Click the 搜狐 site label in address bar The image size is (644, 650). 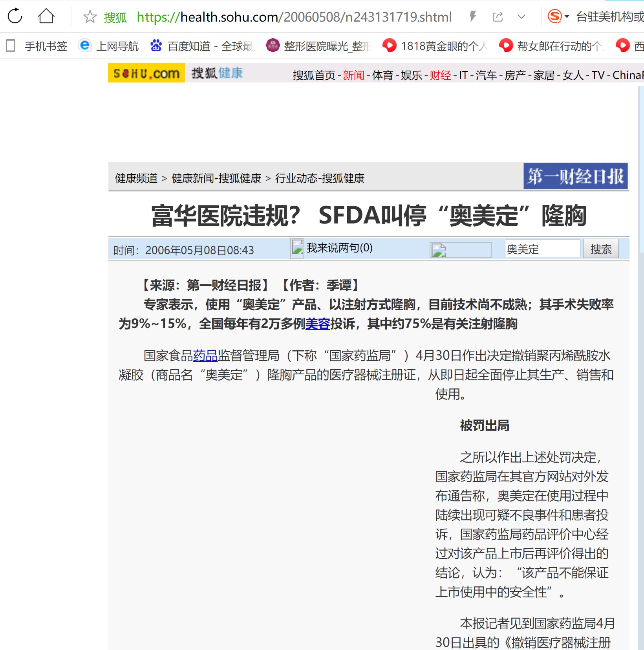click(x=115, y=17)
